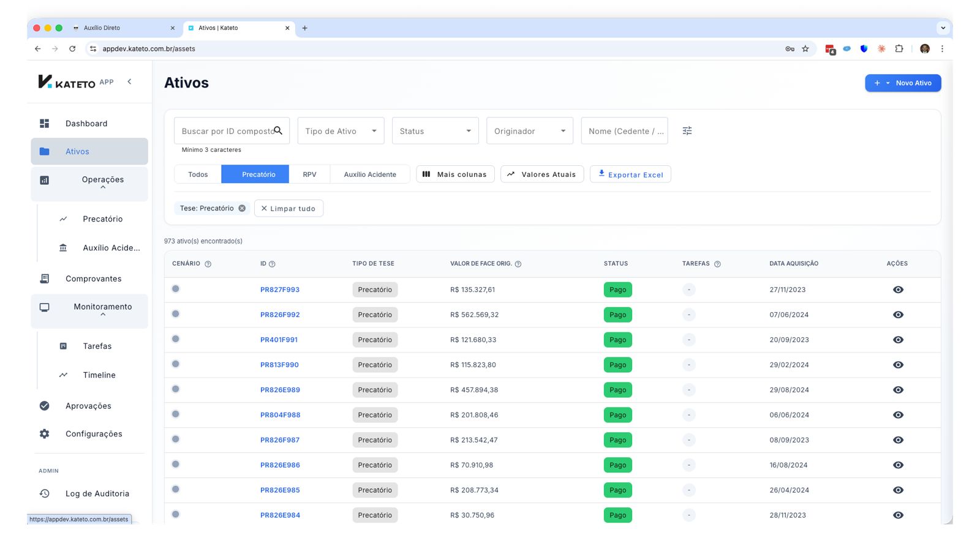Switch to the RPV tab
The image size is (980, 560).
309,174
